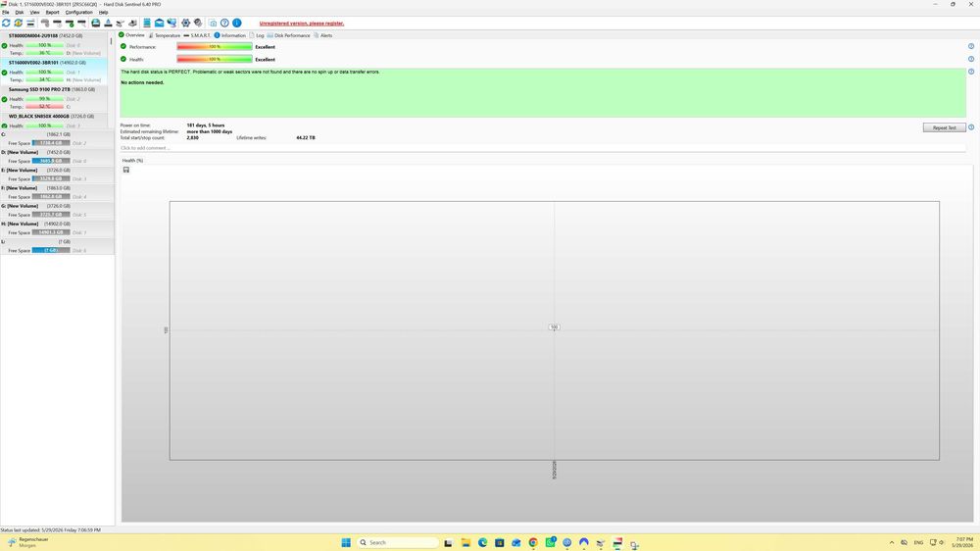
Task: Select the I: volume entry
Action: 57,246
